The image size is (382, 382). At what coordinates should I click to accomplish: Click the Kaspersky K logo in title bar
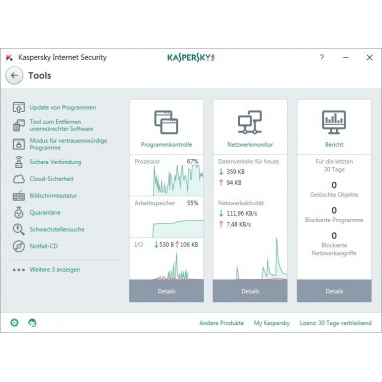tap(9, 57)
